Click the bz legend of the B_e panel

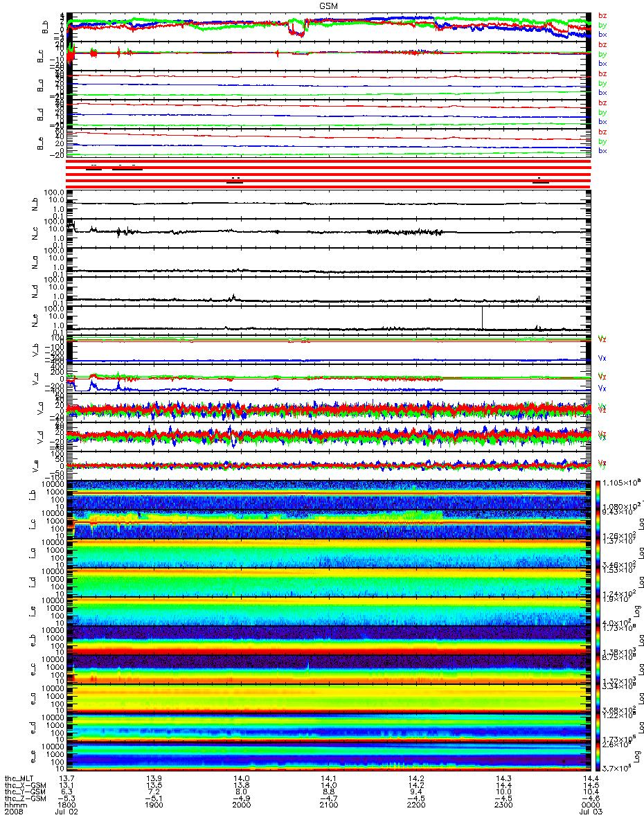[x=603, y=132]
